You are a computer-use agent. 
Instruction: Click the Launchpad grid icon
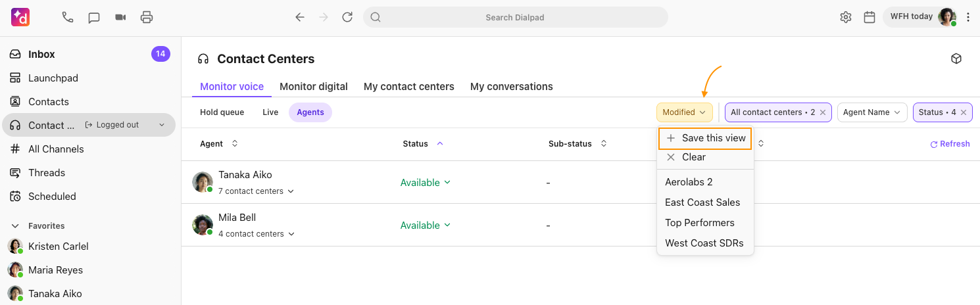[x=15, y=78]
